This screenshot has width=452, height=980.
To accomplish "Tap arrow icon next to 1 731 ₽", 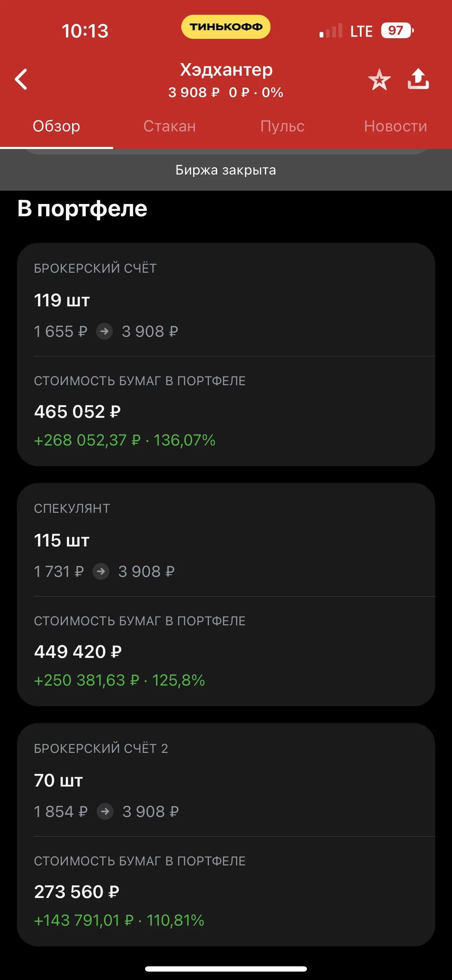I will [x=101, y=571].
